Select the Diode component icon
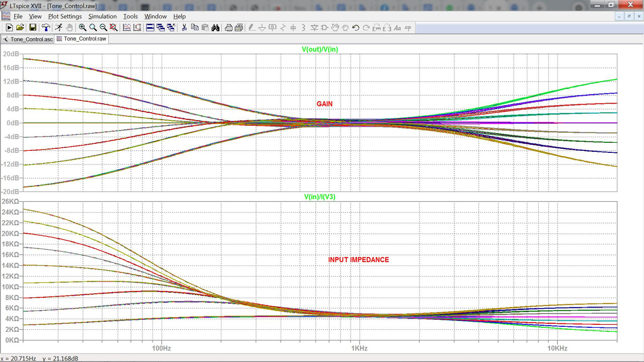The image size is (644, 362). click(314, 28)
